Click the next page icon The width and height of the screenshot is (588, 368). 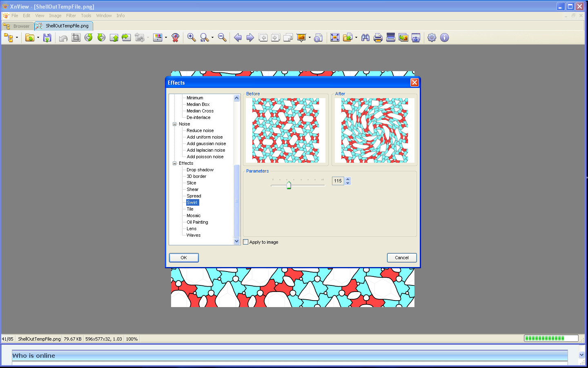[x=276, y=38]
